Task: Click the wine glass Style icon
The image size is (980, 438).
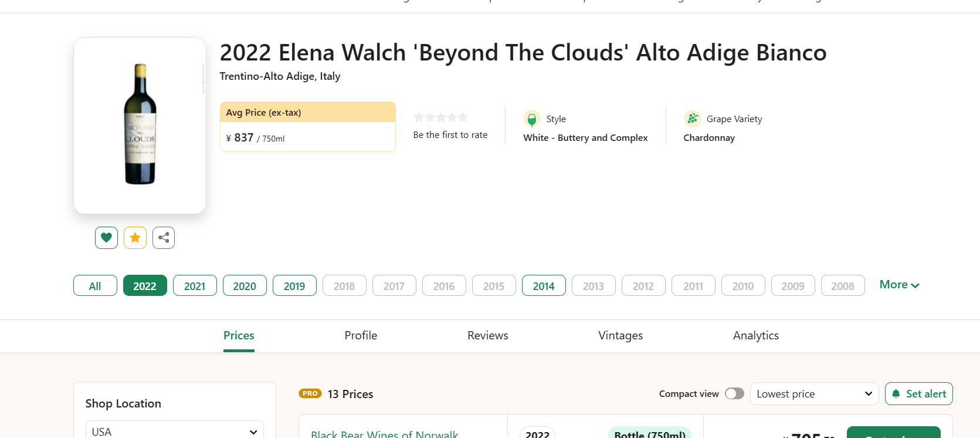Action: click(532, 119)
